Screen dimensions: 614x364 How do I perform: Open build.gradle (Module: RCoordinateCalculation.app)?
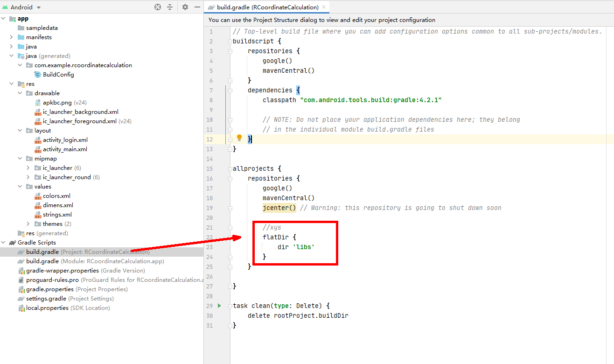pos(95,261)
